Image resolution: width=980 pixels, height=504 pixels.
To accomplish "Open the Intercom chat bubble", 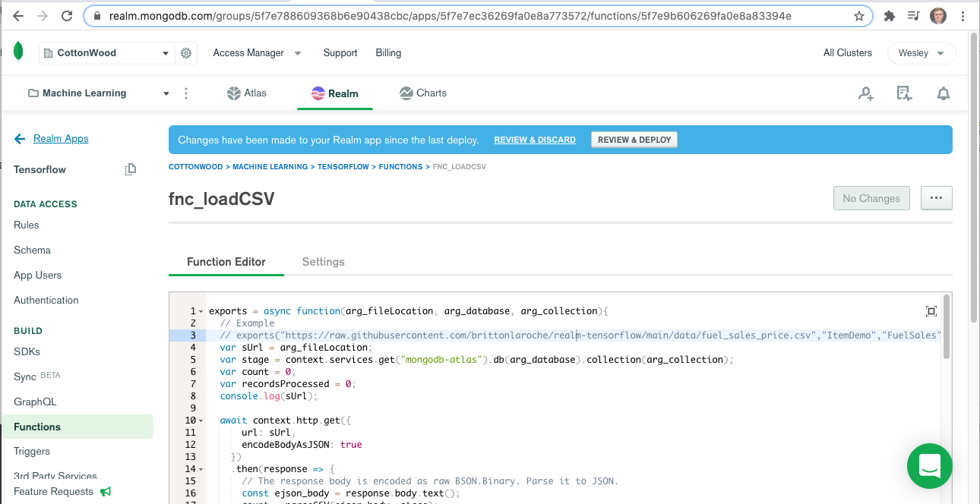I will pos(930,466).
